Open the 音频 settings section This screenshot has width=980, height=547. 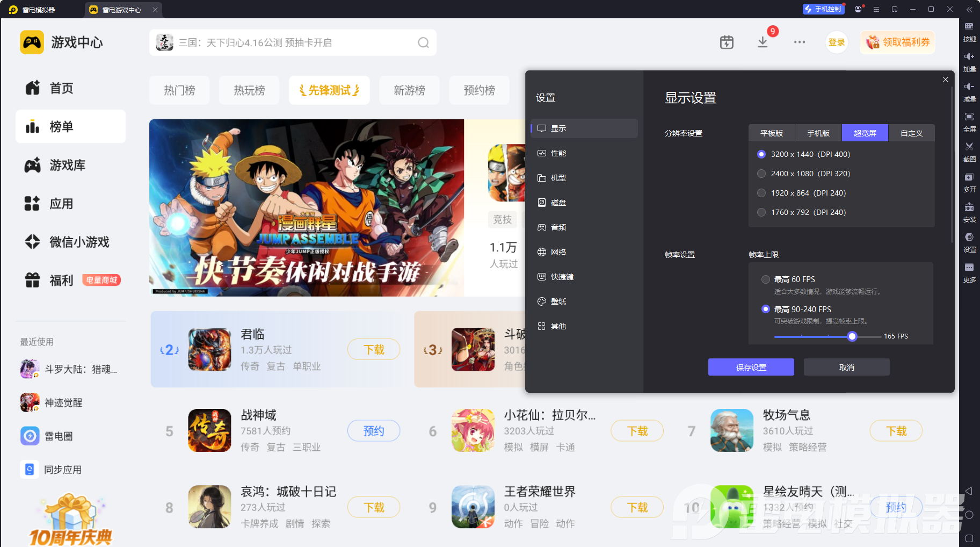[x=584, y=227]
